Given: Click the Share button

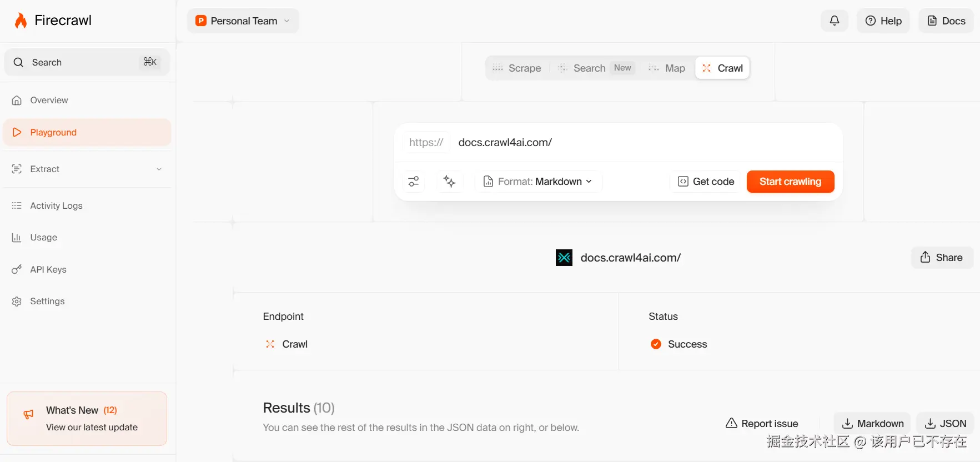Looking at the screenshot, I should 942,258.
